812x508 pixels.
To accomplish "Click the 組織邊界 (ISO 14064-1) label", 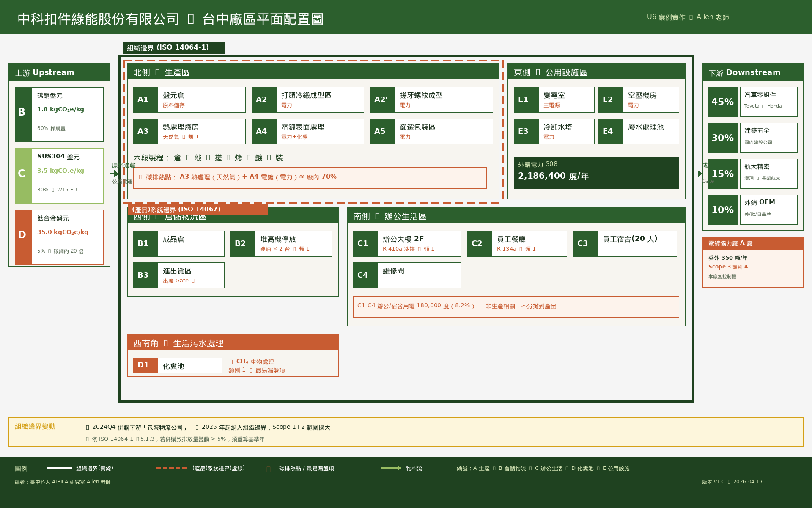I will tap(173, 48).
